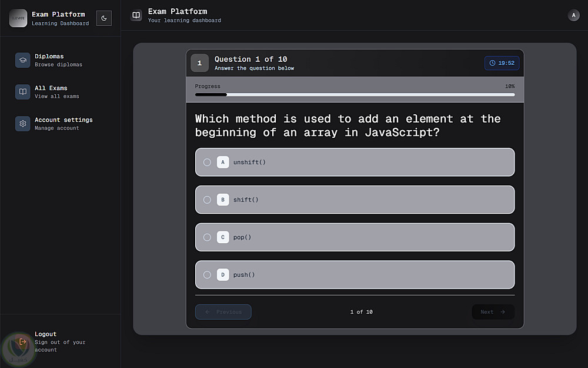Viewport: 588px width, 368px height.
Task: Click the book icon beside the header title
Action: tap(136, 15)
